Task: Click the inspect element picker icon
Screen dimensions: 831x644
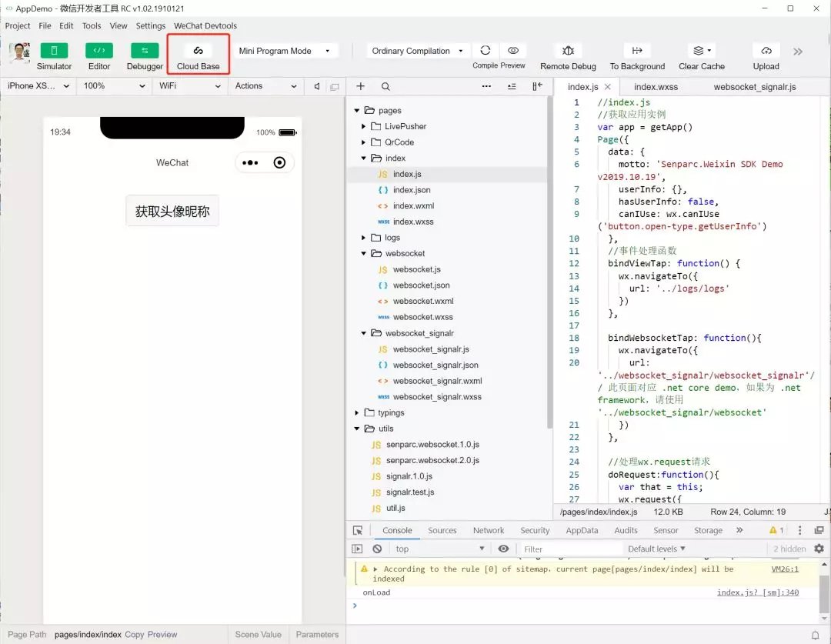Action: pyautogui.click(x=358, y=530)
